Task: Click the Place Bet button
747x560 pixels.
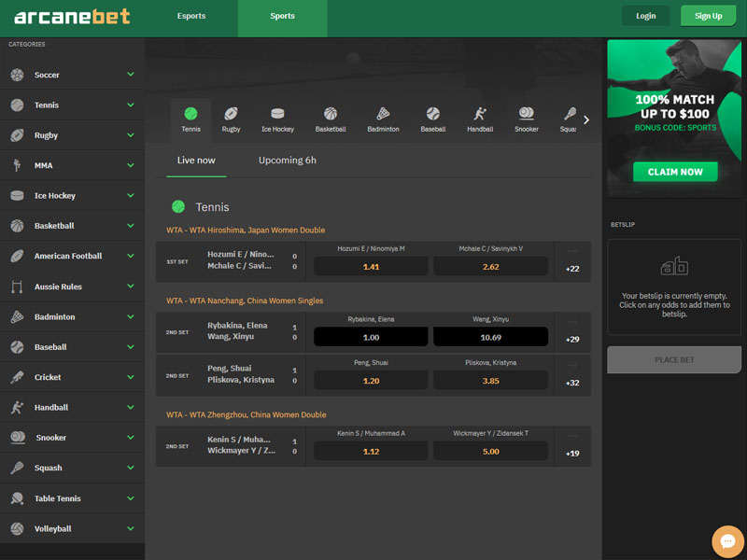Action: [674, 359]
